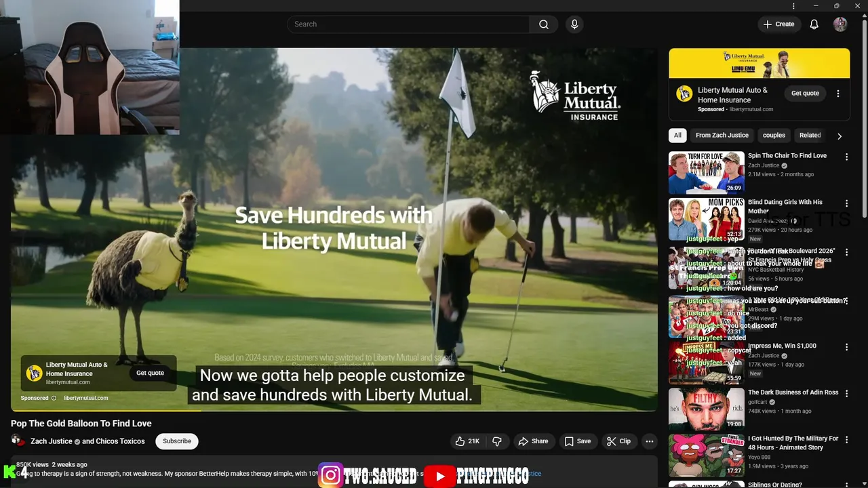
Task: Clip the video with scissors button
Action: pos(618,441)
